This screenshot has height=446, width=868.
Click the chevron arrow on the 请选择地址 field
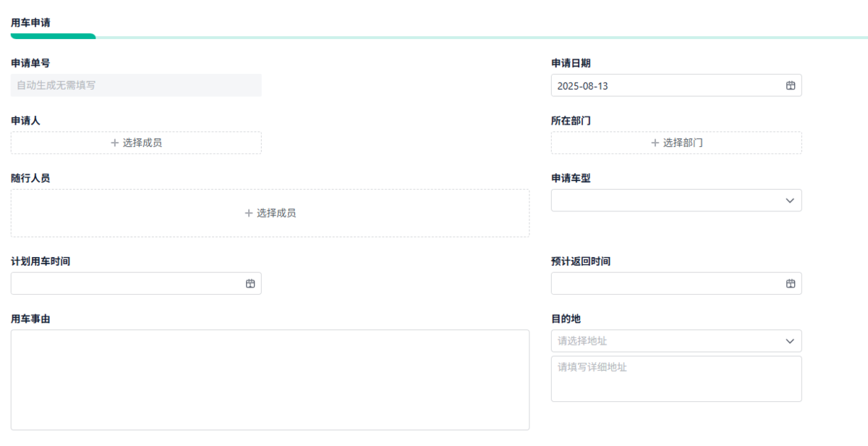click(789, 340)
